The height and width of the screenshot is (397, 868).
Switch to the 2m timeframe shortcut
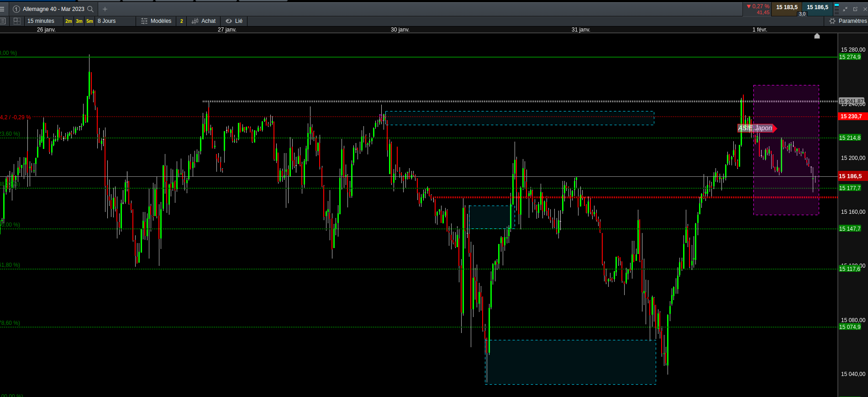68,21
